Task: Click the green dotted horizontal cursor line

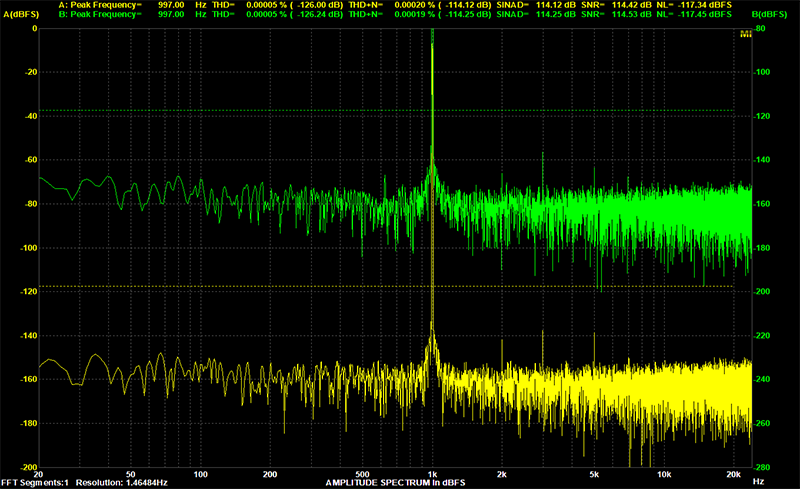Action: click(x=386, y=110)
